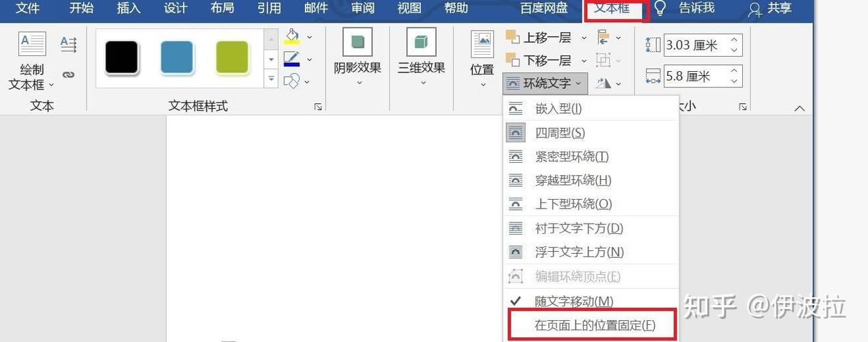
Task: Select Fix Position on Page (在页面上的位置固定)
Action: (x=593, y=325)
